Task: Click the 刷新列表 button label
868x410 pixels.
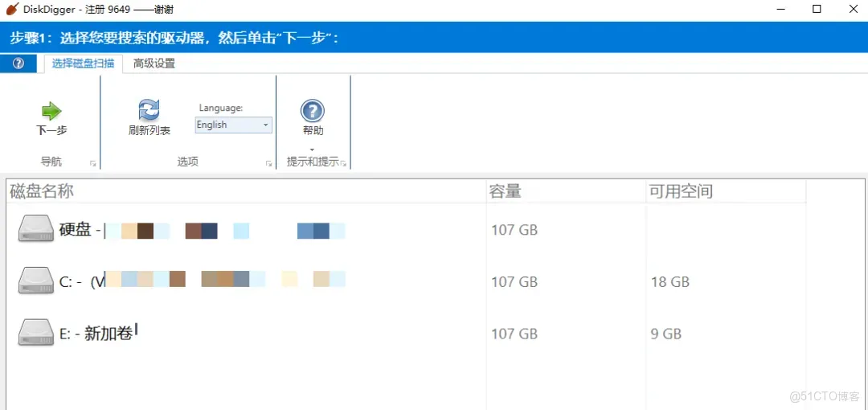Action: tap(149, 131)
